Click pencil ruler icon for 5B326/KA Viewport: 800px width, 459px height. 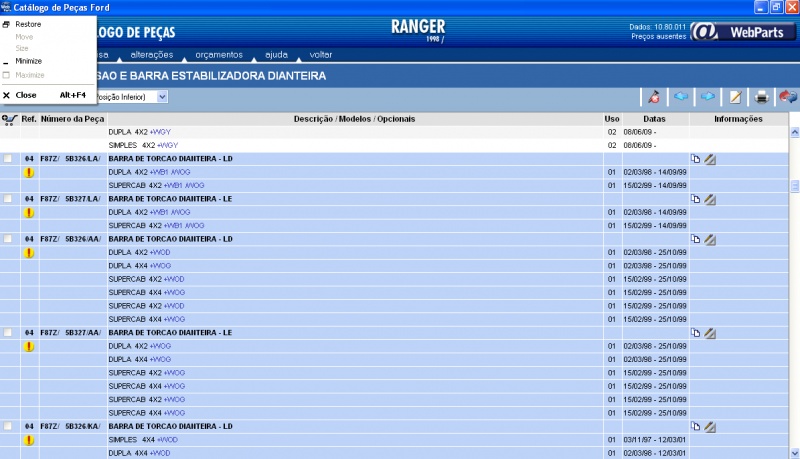click(x=710, y=426)
